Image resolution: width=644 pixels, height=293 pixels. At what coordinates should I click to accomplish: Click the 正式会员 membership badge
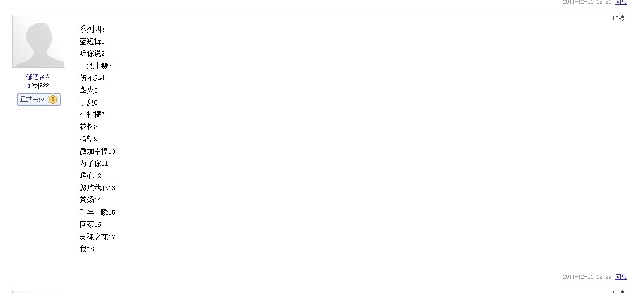tap(39, 99)
